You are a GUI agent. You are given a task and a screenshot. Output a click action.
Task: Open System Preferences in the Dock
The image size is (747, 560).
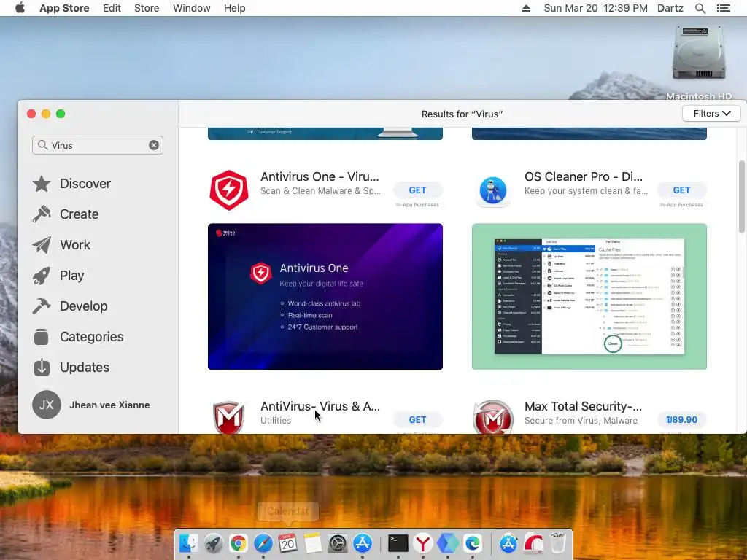[337, 543]
